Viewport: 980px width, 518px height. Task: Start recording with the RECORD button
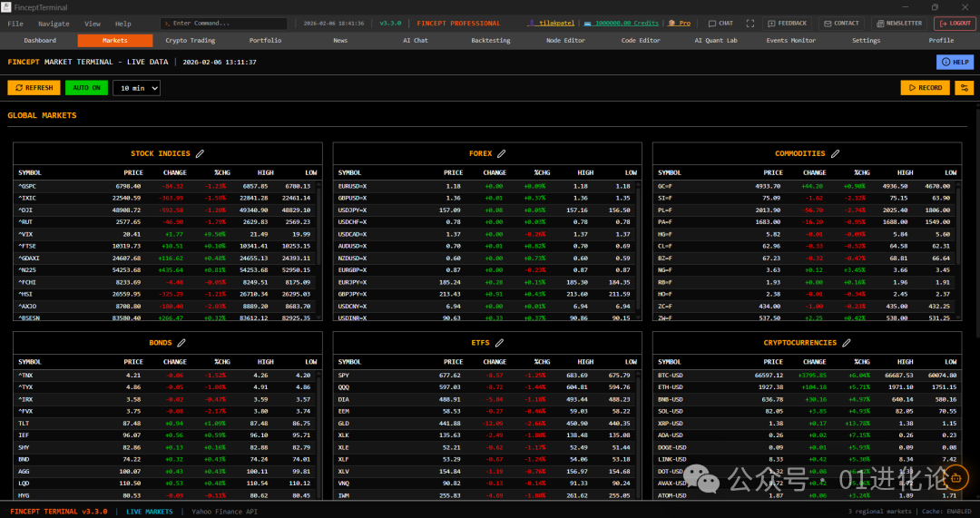pos(925,88)
